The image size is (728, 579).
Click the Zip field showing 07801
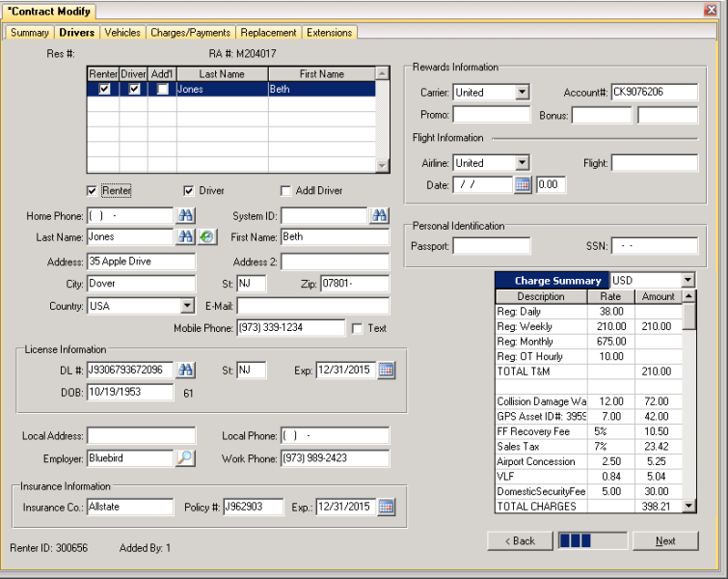pos(355,284)
